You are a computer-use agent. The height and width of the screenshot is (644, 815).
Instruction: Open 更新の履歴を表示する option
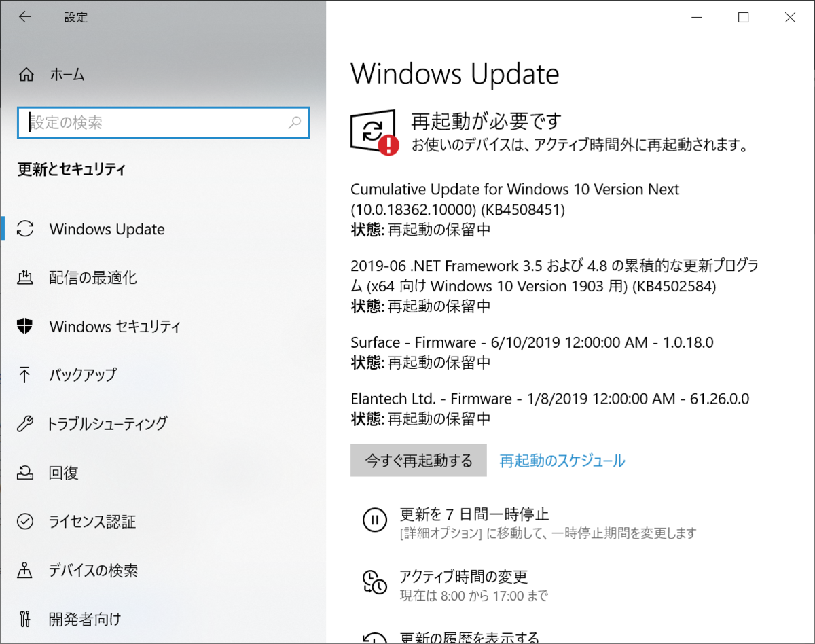pyautogui.click(x=469, y=638)
